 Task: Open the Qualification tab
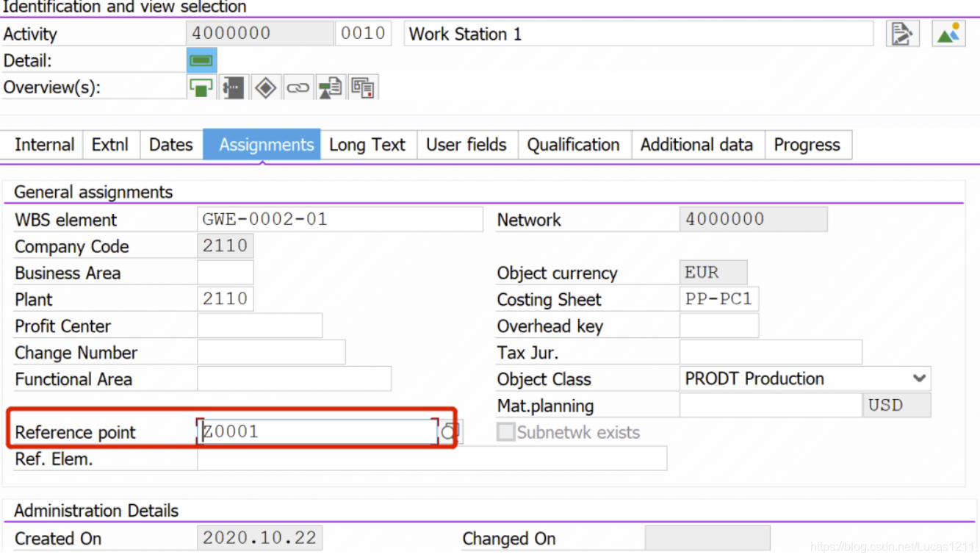[574, 145]
